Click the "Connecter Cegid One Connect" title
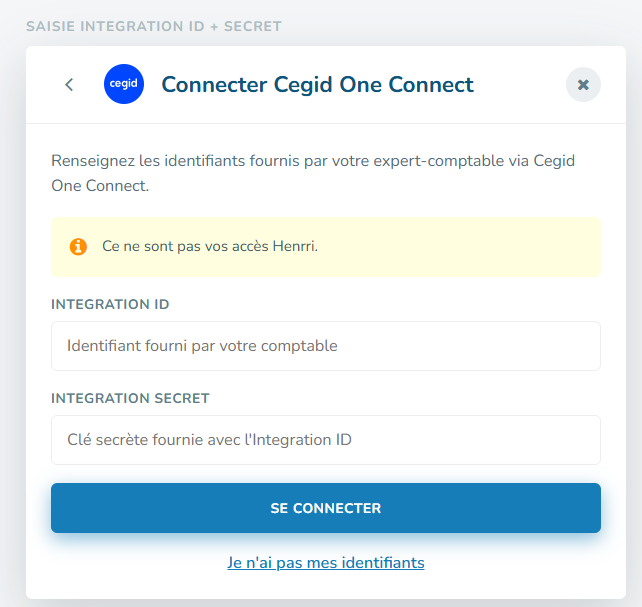The width and height of the screenshot is (642, 607). tap(317, 85)
